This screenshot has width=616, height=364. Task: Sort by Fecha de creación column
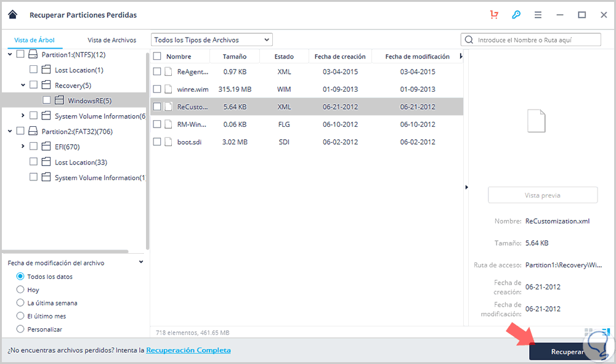pyautogui.click(x=340, y=56)
